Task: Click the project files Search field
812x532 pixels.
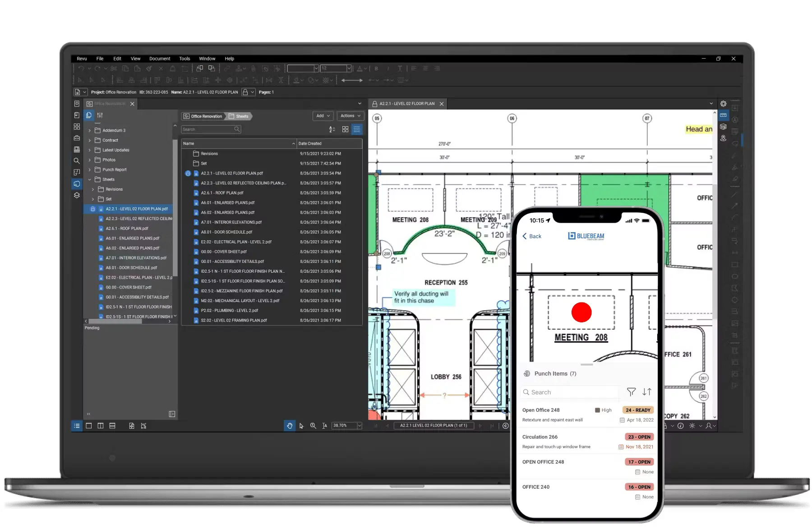Action: 211,129
